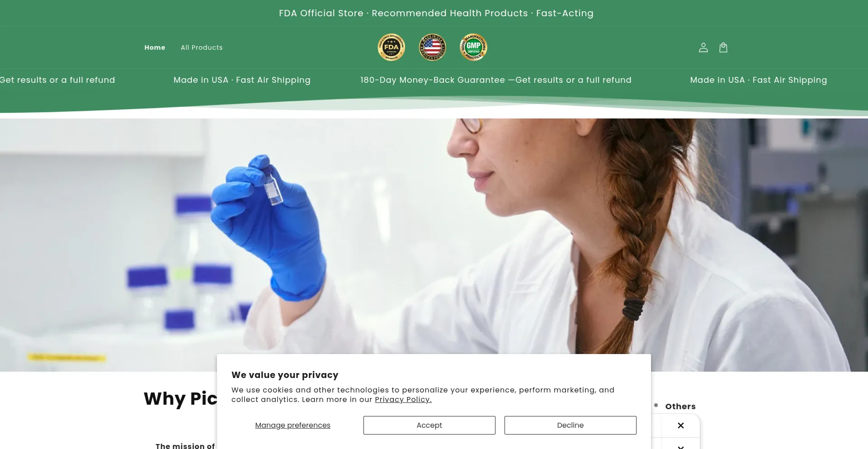The height and width of the screenshot is (449, 868).
Task: Click the registered trademark symbol beside Others
Action: click(x=656, y=405)
